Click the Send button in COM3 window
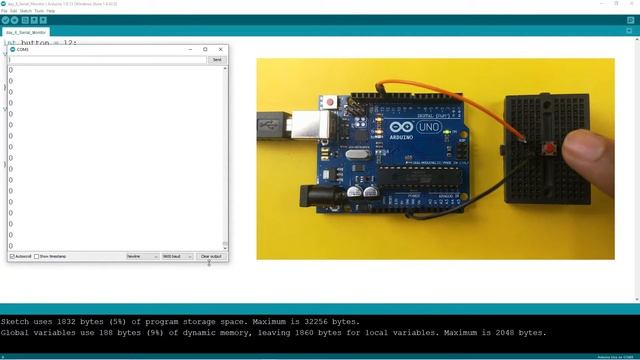 pos(217,60)
